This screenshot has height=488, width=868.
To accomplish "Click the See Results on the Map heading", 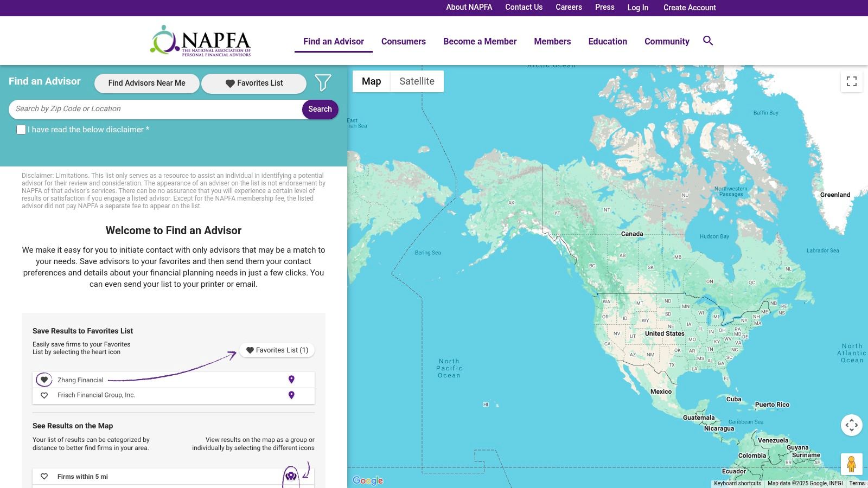I will pyautogui.click(x=73, y=426).
